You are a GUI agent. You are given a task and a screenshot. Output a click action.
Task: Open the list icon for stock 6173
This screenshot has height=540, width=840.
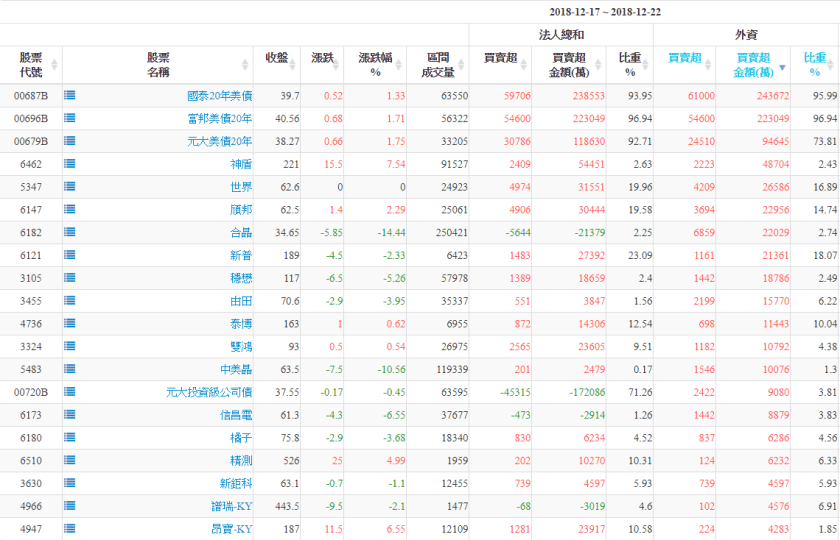pyautogui.click(x=70, y=415)
